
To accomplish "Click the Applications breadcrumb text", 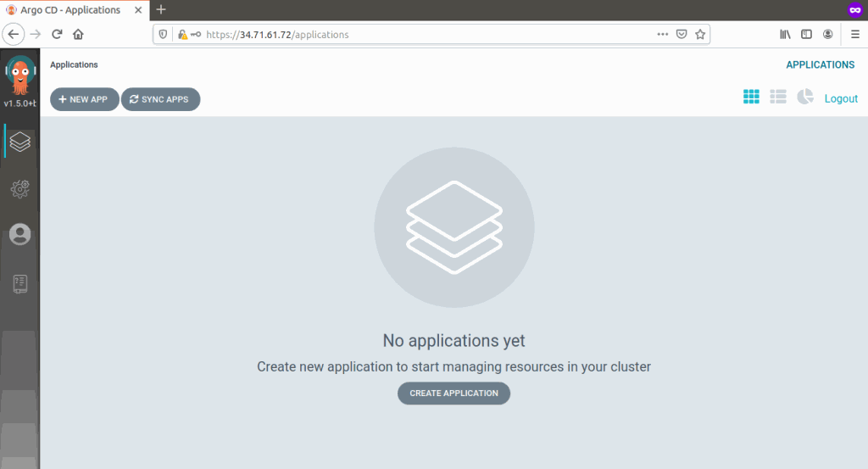I will 74,64.
